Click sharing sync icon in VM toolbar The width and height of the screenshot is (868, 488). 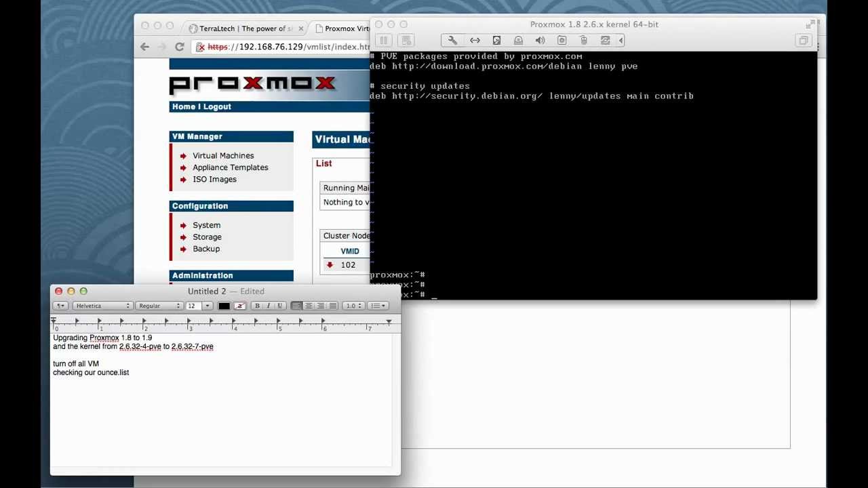(605, 41)
